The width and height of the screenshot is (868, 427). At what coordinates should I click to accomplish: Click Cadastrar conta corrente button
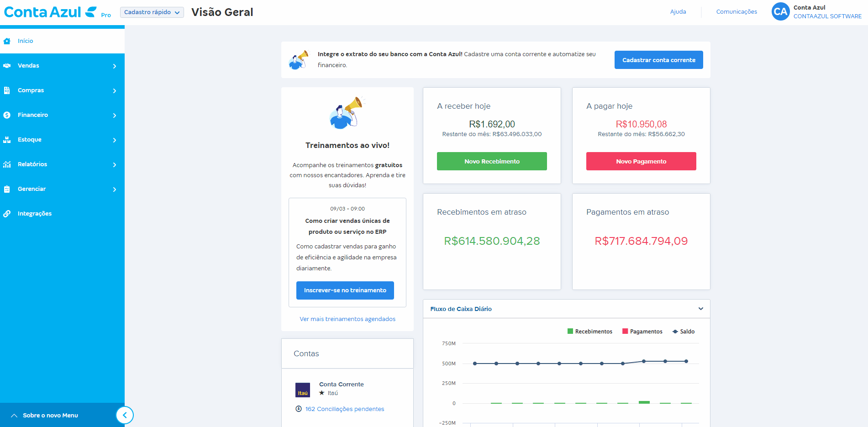(x=658, y=60)
